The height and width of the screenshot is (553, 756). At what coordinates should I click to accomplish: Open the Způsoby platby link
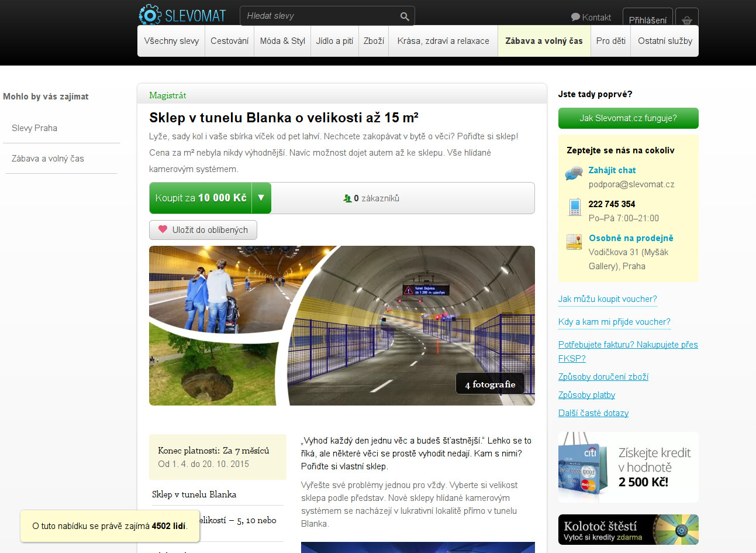[x=586, y=395]
